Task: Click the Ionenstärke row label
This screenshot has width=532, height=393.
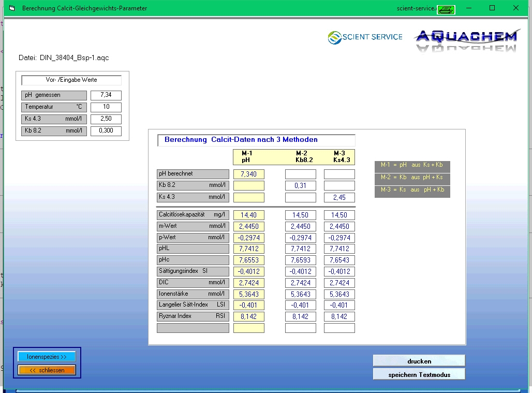Action: coord(193,294)
